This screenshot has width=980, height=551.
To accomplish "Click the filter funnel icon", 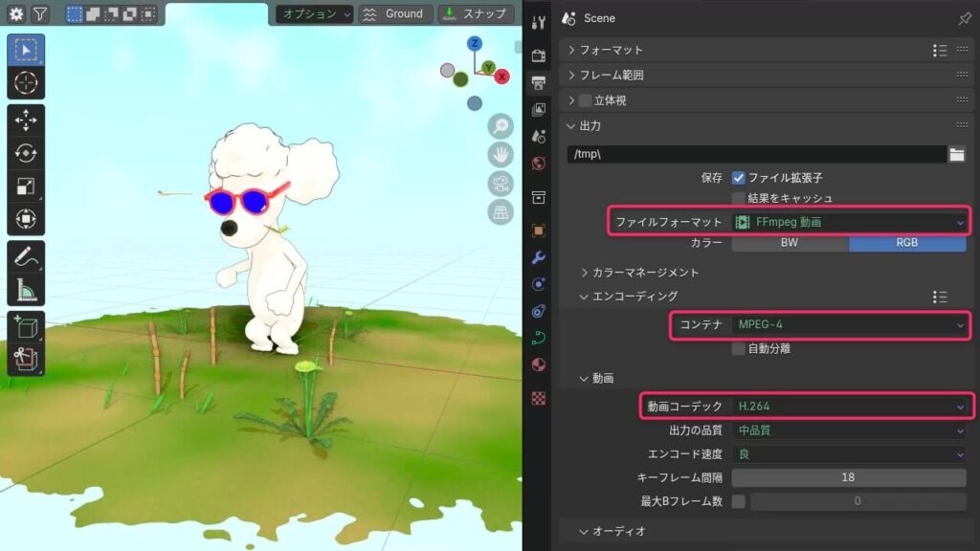I will pyautogui.click(x=39, y=13).
